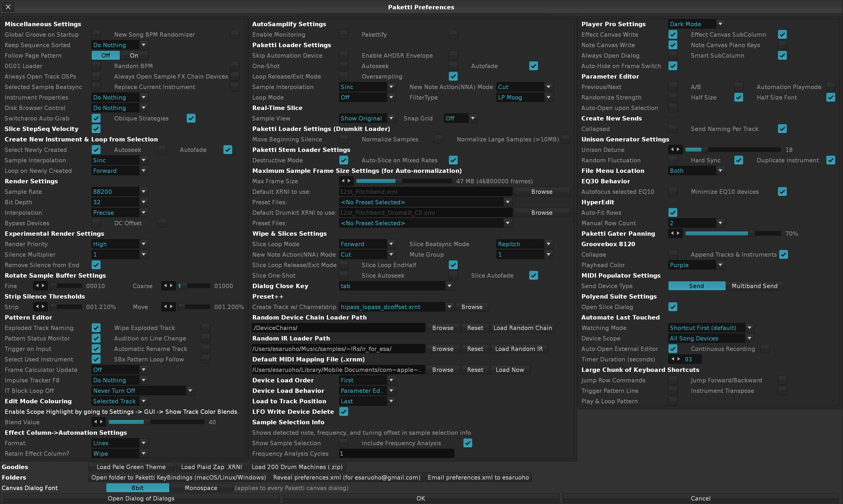Click the Coarse rotate buffer stepper arrows
The height and width of the screenshot is (504, 843).
pyautogui.click(x=168, y=286)
